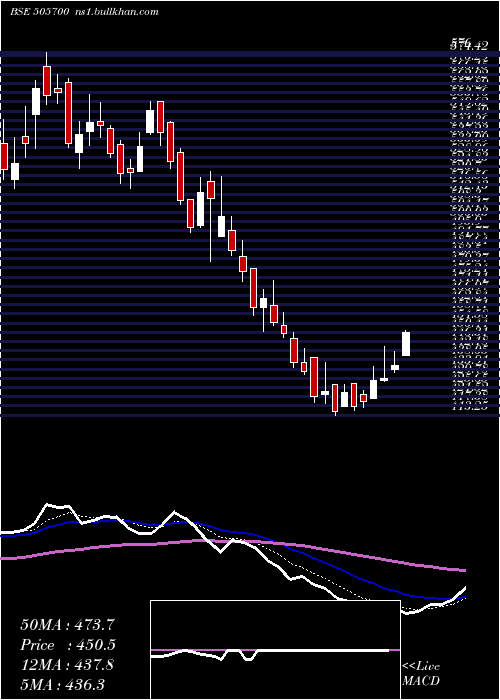The image size is (500, 700).
Task: Select the "12MA : 437.8" readout
Action: [x=67, y=665]
